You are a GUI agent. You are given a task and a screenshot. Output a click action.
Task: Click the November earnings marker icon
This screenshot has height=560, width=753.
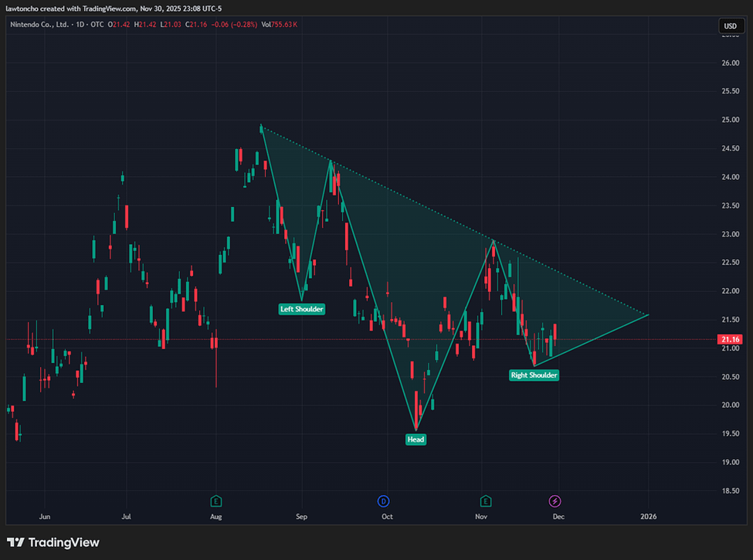pyautogui.click(x=486, y=501)
